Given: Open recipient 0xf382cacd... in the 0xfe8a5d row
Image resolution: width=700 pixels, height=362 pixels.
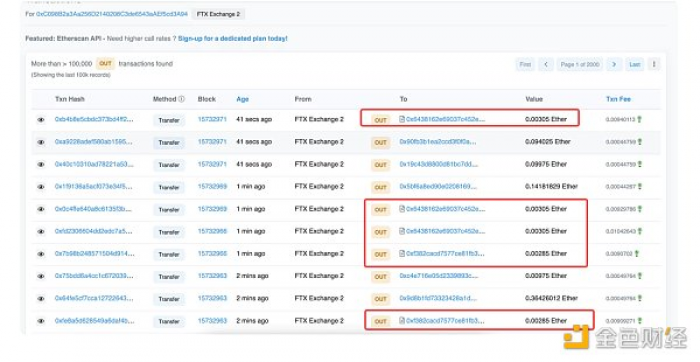Looking at the screenshot, I should point(445,320).
